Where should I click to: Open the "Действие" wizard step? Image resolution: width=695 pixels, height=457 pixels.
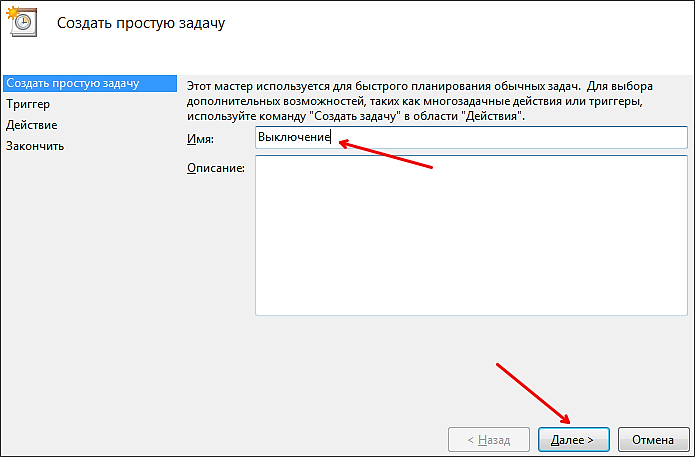coord(31,125)
